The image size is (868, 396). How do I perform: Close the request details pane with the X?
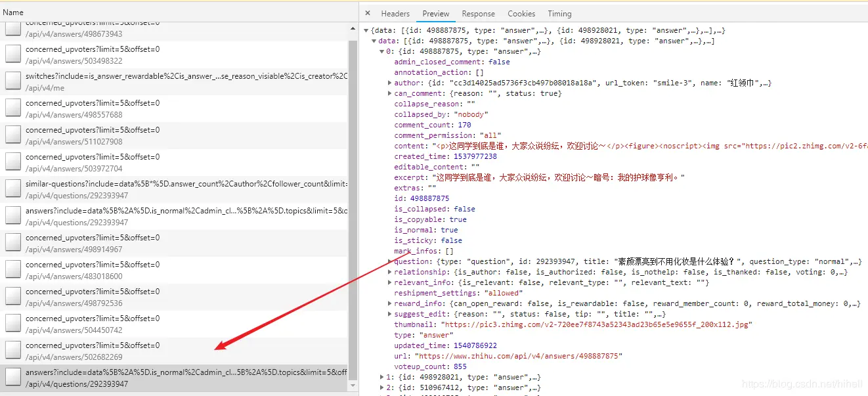[368, 13]
